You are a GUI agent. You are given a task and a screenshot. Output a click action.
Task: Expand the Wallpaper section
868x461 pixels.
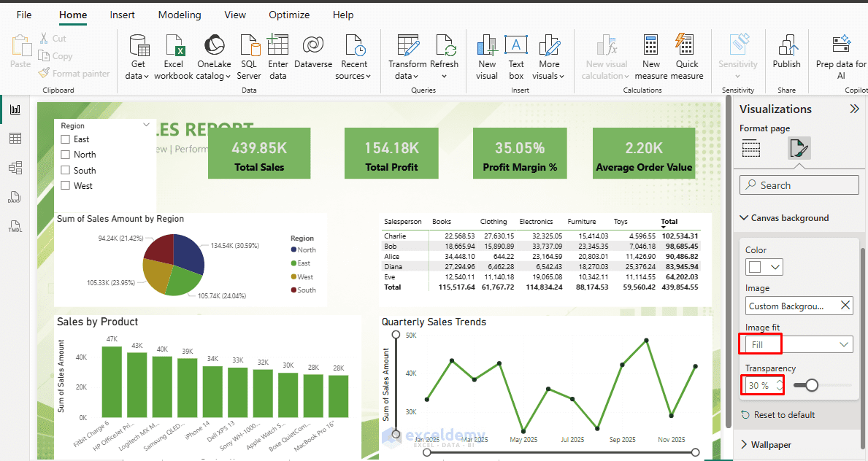(x=744, y=444)
